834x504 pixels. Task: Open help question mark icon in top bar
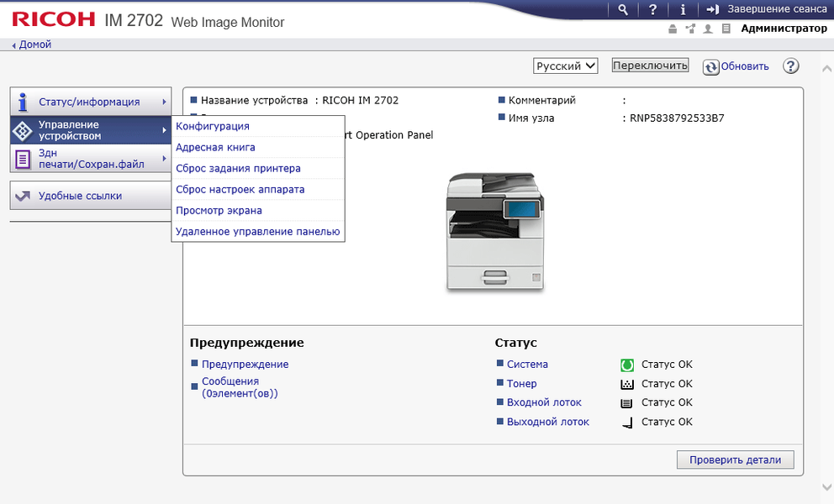point(652,9)
